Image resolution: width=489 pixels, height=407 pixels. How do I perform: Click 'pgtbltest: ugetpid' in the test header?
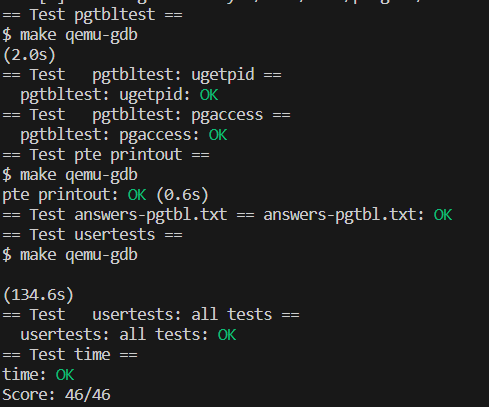pyautogui.click(x=174, y=75)
